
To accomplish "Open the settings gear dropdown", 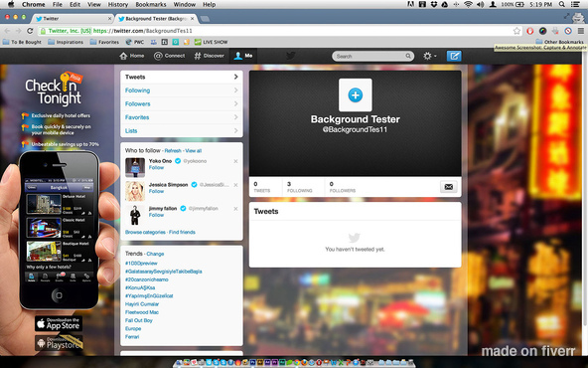I will tap(429, 56).
